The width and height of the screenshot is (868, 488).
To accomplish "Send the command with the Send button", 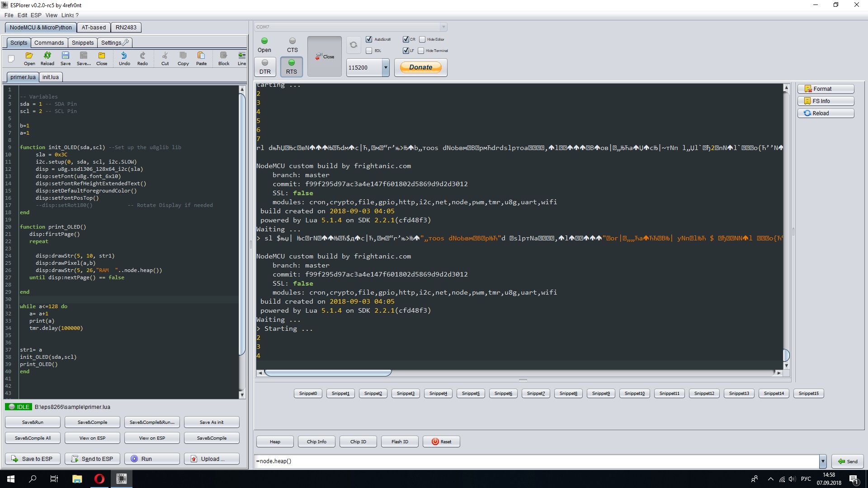I will coord(848,461).
